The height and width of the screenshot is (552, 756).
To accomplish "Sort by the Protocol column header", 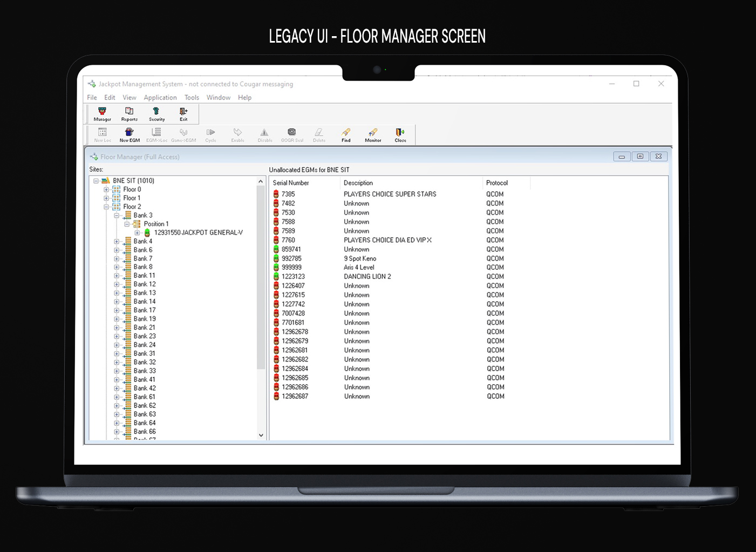I will coord(506,183).
